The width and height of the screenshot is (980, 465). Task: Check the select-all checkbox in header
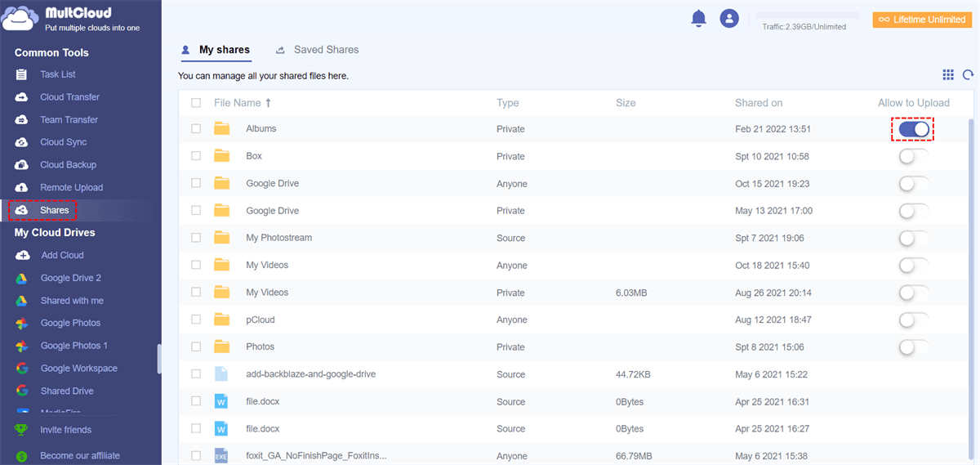(196, 103)
